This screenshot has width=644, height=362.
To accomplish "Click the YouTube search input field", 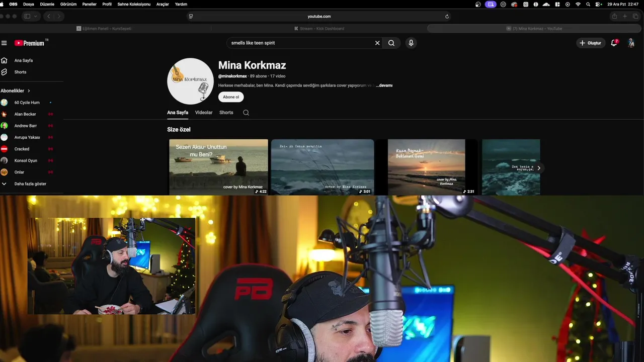I will point(301,43).
